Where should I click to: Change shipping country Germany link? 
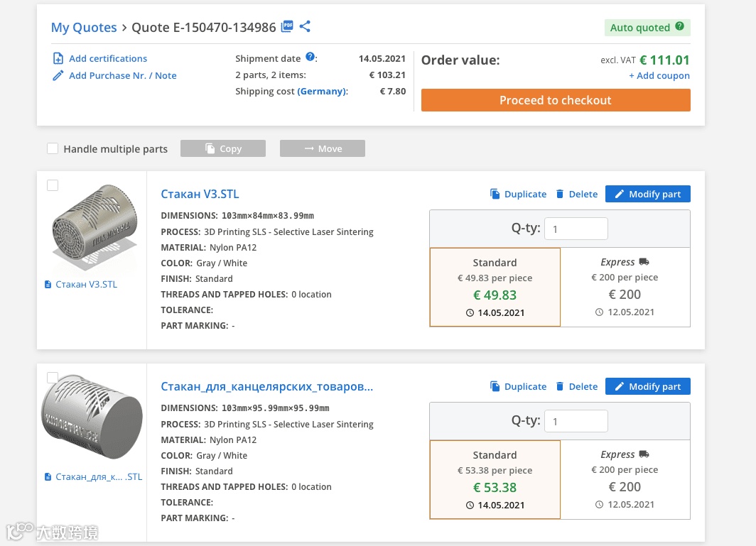pos(323,91)
